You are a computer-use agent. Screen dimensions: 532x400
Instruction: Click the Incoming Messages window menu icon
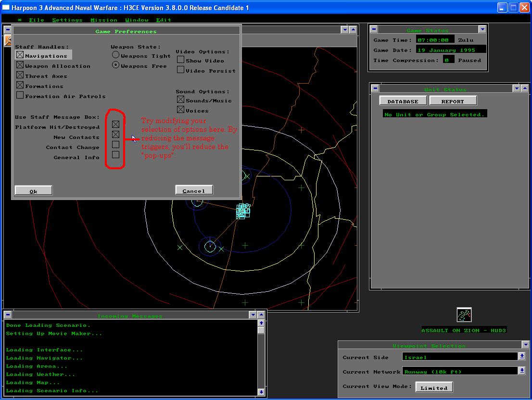(x=8, y=315)
